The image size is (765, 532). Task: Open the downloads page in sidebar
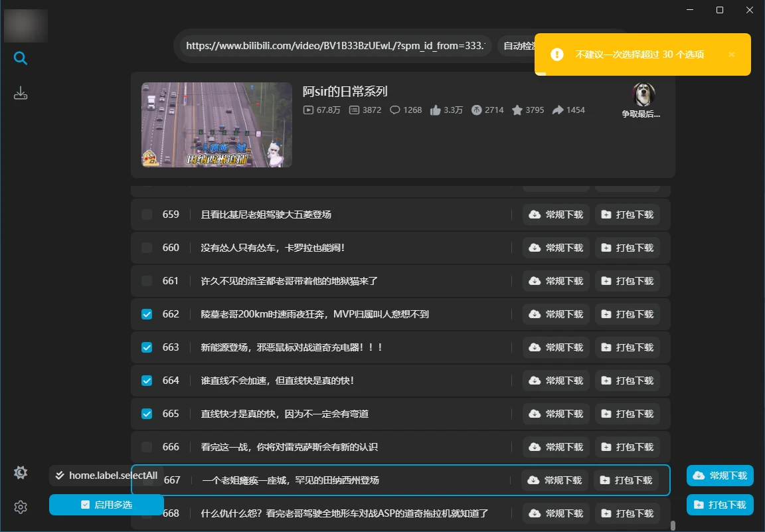click(x=21, y=93)
